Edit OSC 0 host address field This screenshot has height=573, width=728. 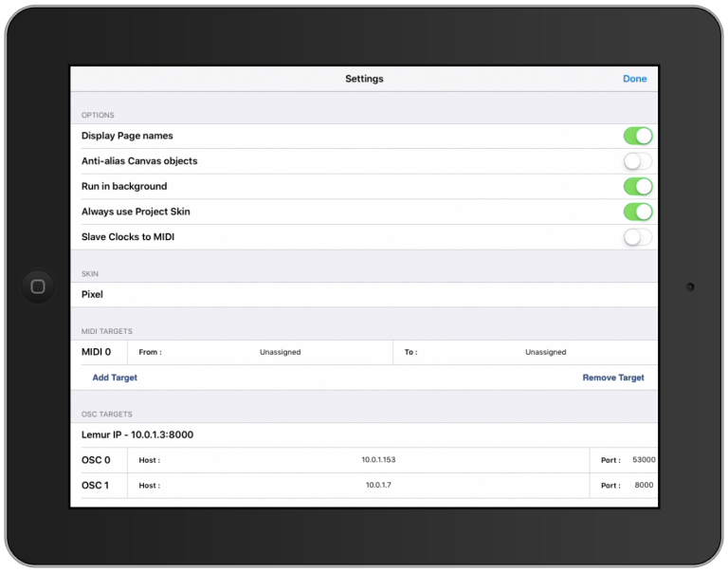coord(377,460)
